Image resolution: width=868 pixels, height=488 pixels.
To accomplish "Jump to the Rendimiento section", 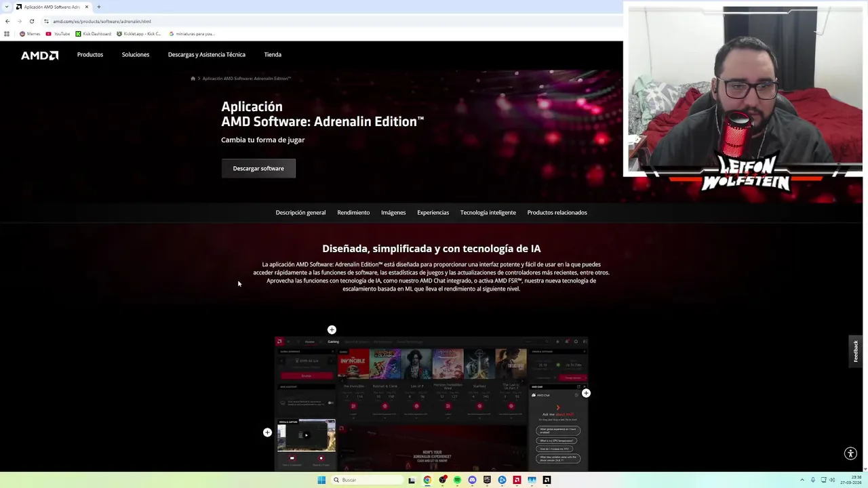I will 353,212.
